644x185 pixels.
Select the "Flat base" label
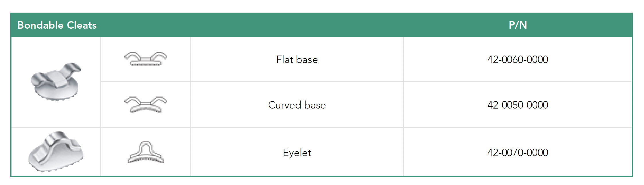click(x=297, y=60)
